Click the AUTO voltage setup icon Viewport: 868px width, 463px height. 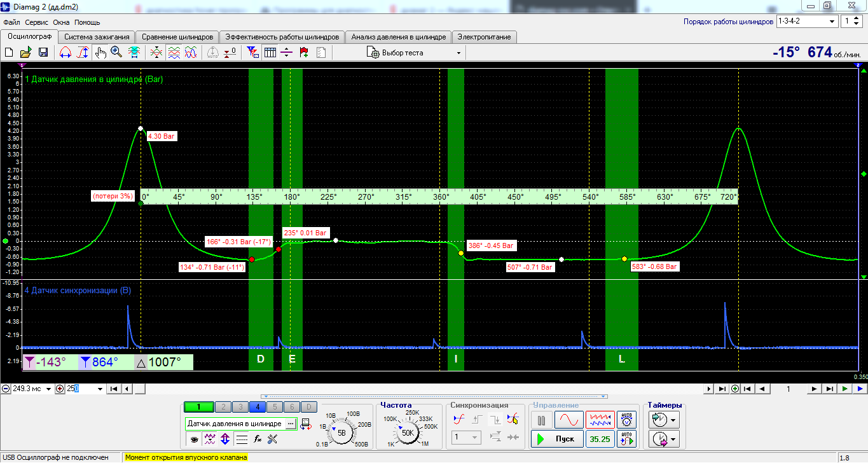pyautogui.click(x=627, y=419)
